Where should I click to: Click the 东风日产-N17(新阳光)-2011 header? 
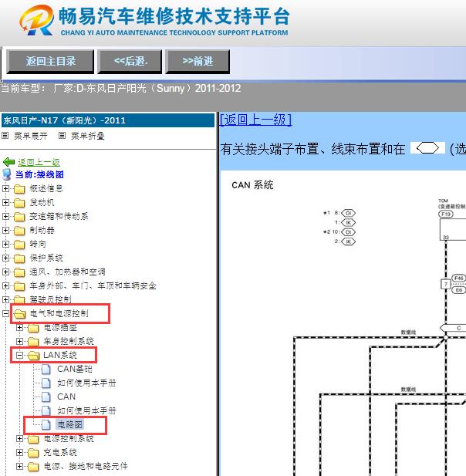pyautogui.click(x=108, y=120)
